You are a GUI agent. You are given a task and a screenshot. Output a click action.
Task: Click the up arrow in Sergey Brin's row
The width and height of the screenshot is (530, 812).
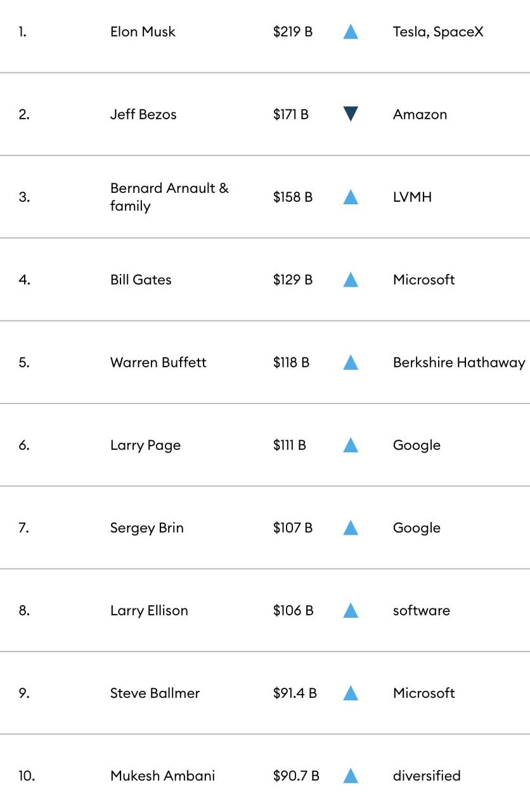tap(351, 528)
